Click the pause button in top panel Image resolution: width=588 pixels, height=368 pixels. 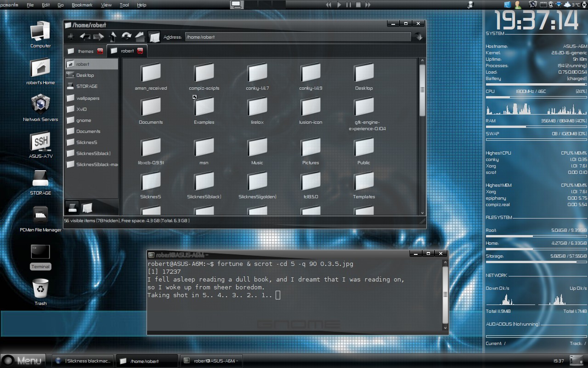tap(349, 5)
